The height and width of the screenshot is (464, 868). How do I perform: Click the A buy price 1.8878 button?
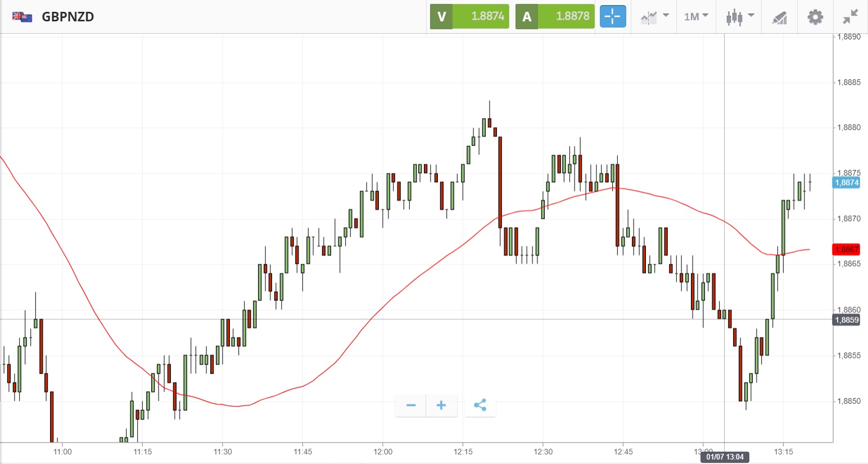[x=555, y=16]
